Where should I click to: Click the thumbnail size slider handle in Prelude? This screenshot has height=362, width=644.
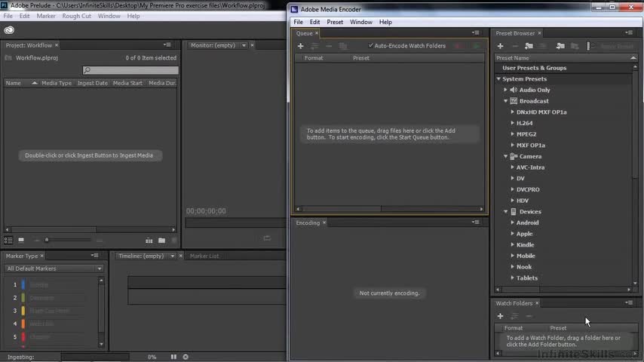47,240
